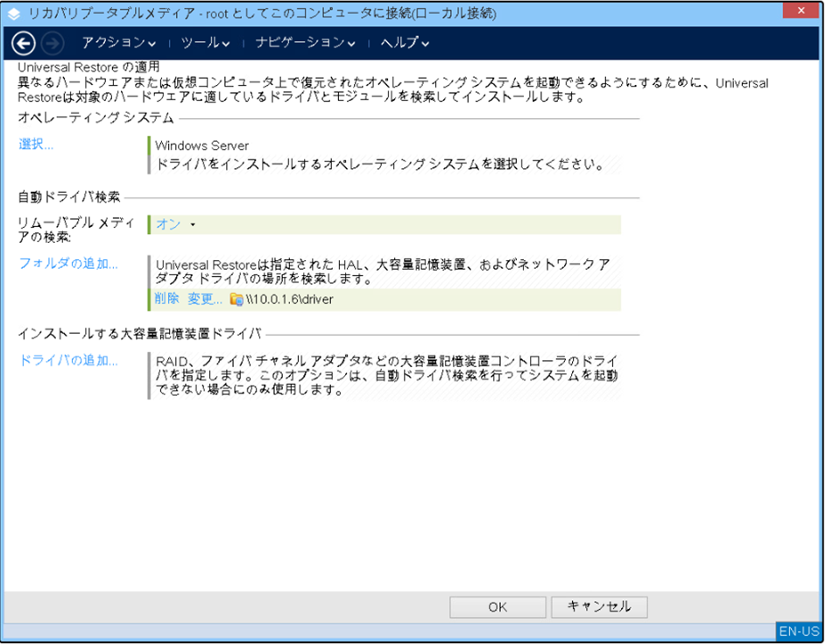This screenshot has height=644, width=826.
Task: Click the EN-US language indicator
Action: point(798,631)
